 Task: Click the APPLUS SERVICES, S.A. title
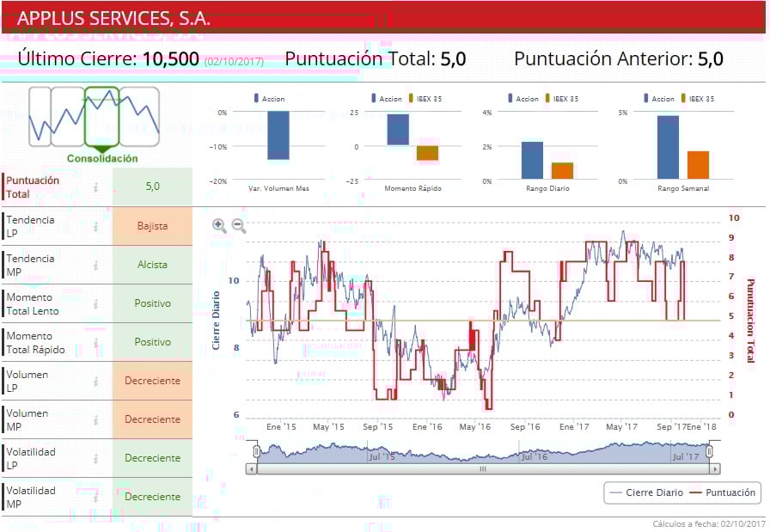pyautogui.click(x=113, y=18)
